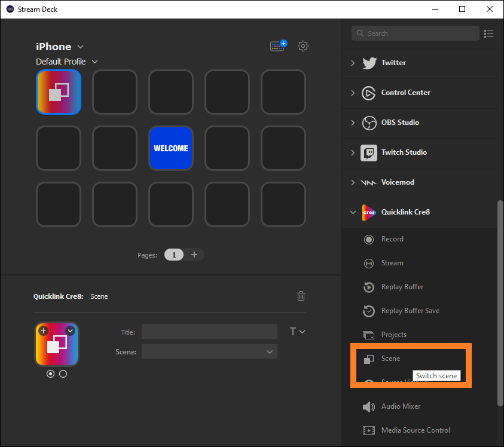Screen dimensions: 504x447
Task: Open the key icon chevron menu
Action: (70, 330)
